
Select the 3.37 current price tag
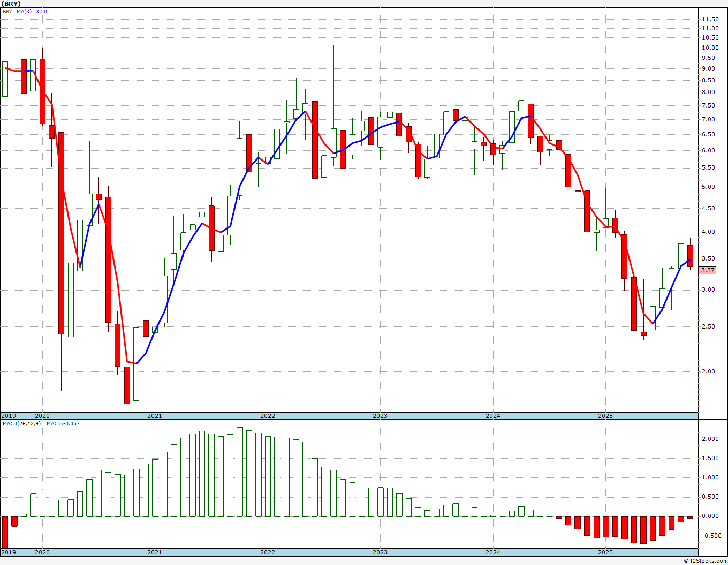point(708,270)
